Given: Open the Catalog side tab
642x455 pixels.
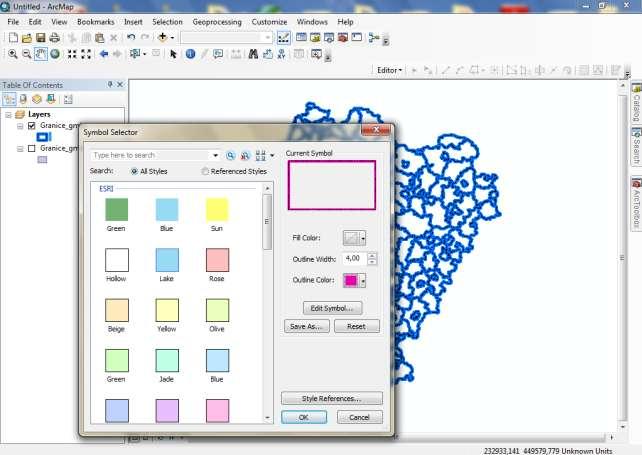Looking at the screenshot, I should (636, 103).
